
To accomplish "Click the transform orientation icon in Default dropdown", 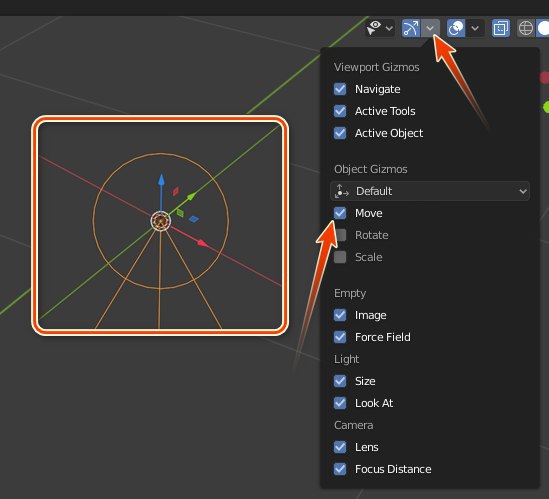I will pos(341,191).
